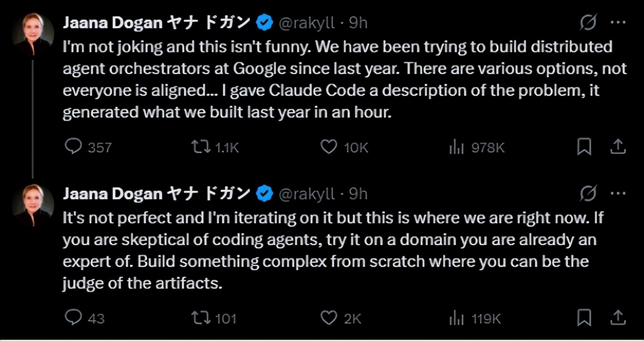View analytics of the 978K views tweet
Screen dimensions: 644x341
coord(456,148)
